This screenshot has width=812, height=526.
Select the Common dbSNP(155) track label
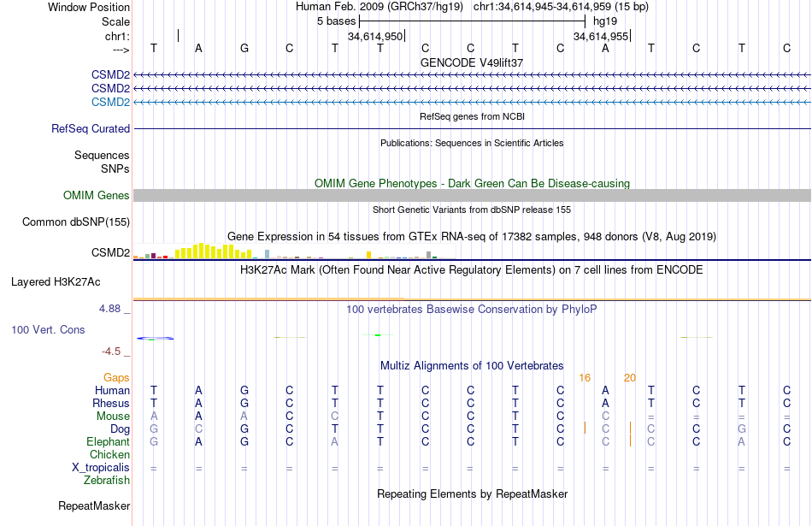(76, 222)
